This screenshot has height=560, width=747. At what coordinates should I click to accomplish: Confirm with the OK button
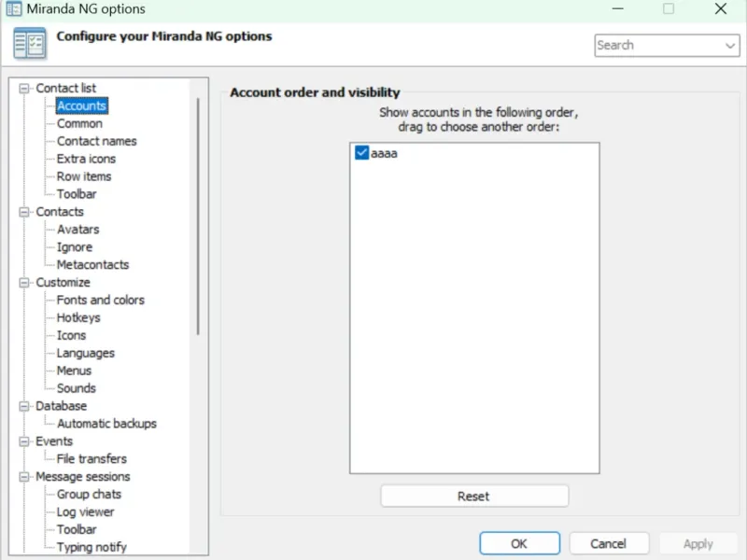pyautogui.click(x=519, y=543)
